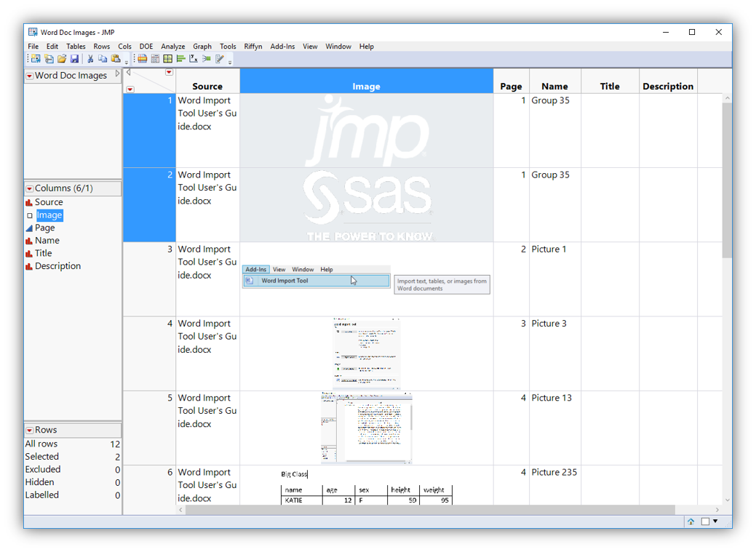The width and height of the screenshot is (756, 552).
Task: Cut selection using the scissors icon
Action: [89, 59]
